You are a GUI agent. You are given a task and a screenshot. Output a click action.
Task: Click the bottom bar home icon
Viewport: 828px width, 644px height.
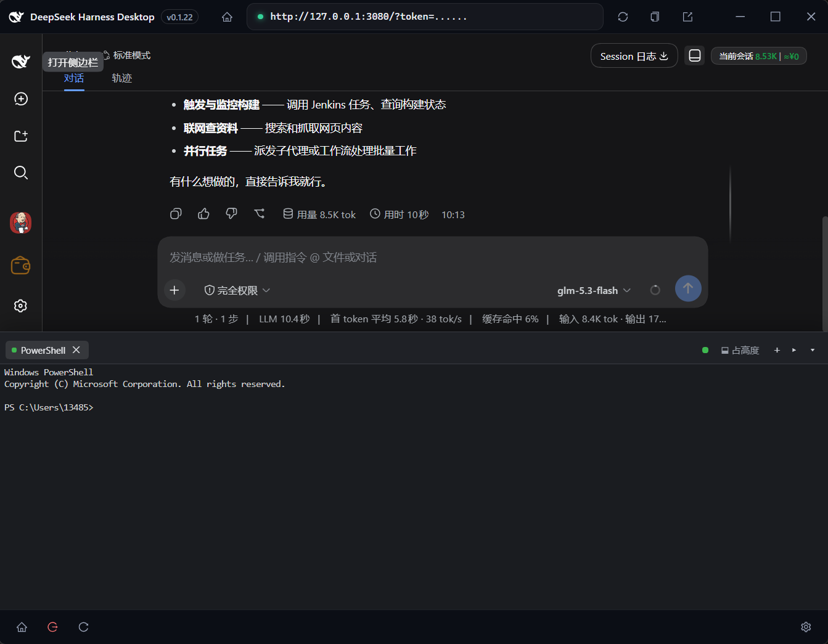pos(22,627)
